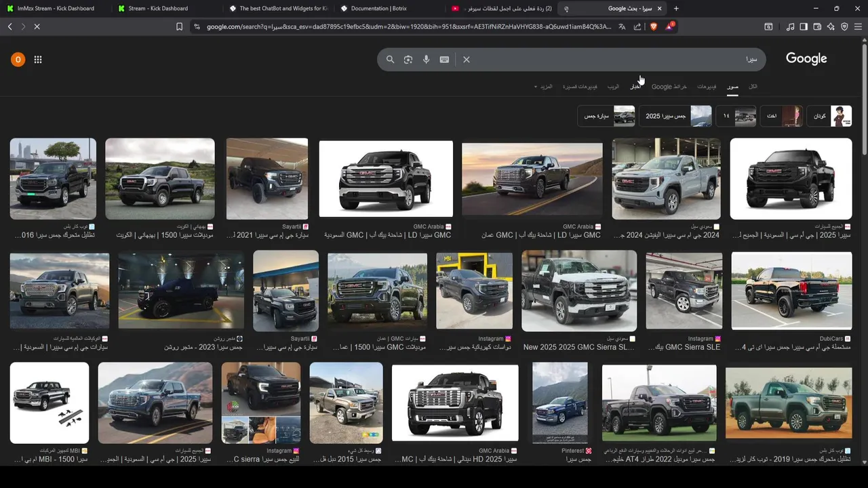Open Brave Rewards triangle icon
868x488 pixels.
(670, 26)
